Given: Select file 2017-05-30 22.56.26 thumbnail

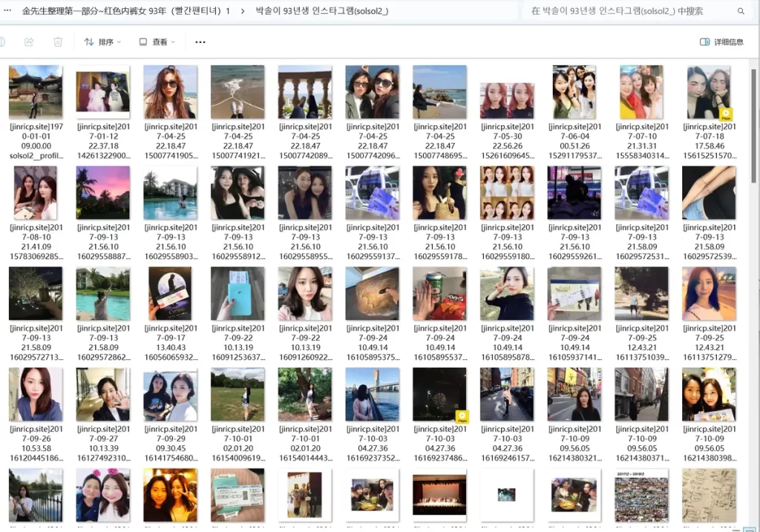Looking at the screenshot, I should (x=507, y=100).
